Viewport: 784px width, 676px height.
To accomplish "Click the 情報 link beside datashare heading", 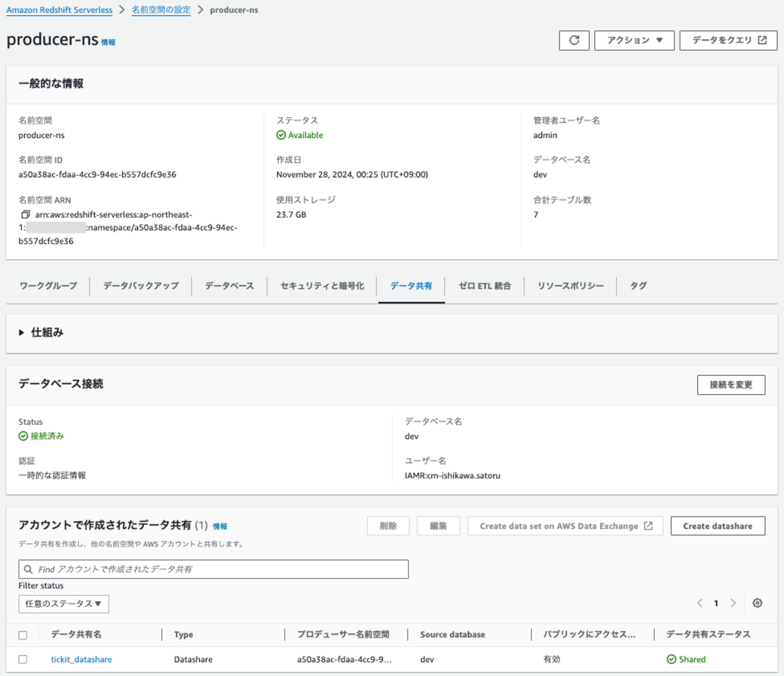I will 220,526.
